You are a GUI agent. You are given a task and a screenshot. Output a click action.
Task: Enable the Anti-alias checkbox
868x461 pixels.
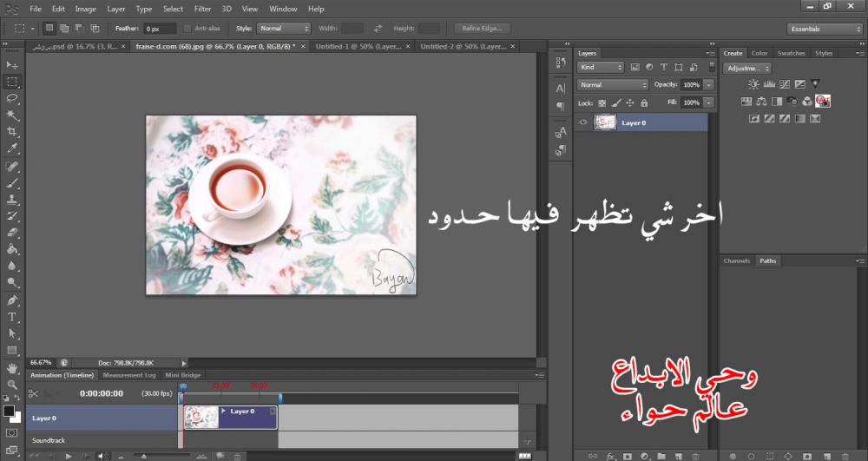(x=187, y=29)
